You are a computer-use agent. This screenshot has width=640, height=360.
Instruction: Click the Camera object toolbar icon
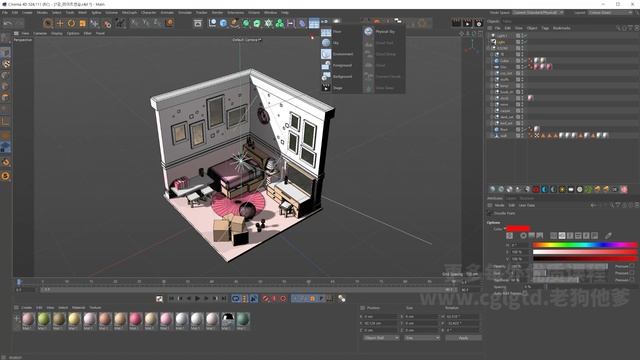325,21
